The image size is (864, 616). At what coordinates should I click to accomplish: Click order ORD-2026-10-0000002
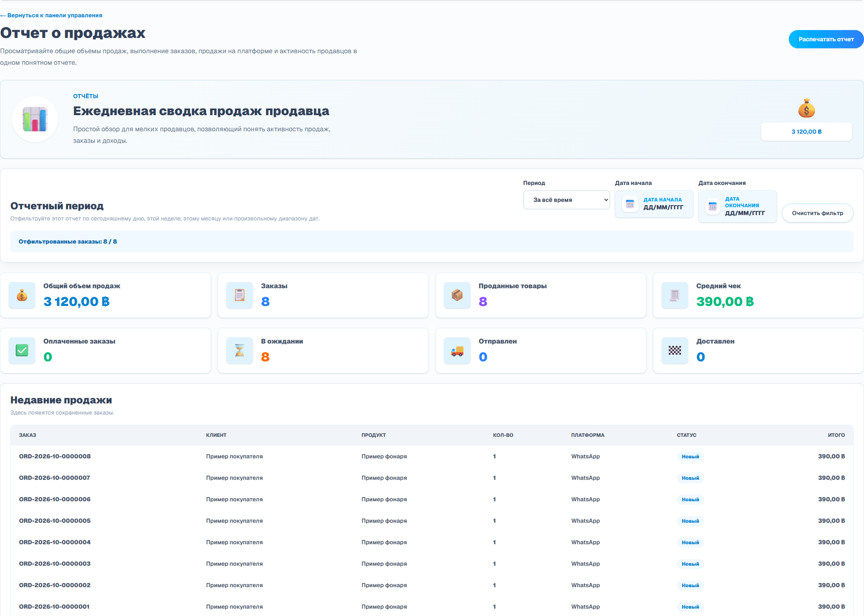[x=54, y=585]
